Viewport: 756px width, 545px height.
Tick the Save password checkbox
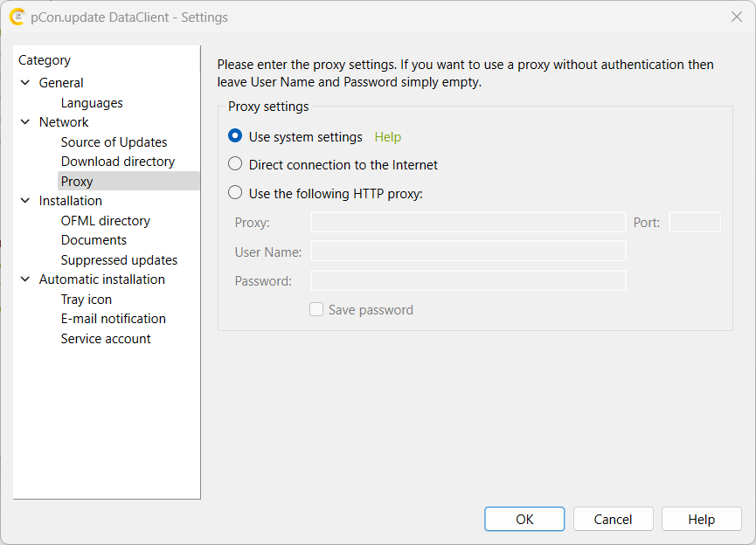[x=316, y=309]
